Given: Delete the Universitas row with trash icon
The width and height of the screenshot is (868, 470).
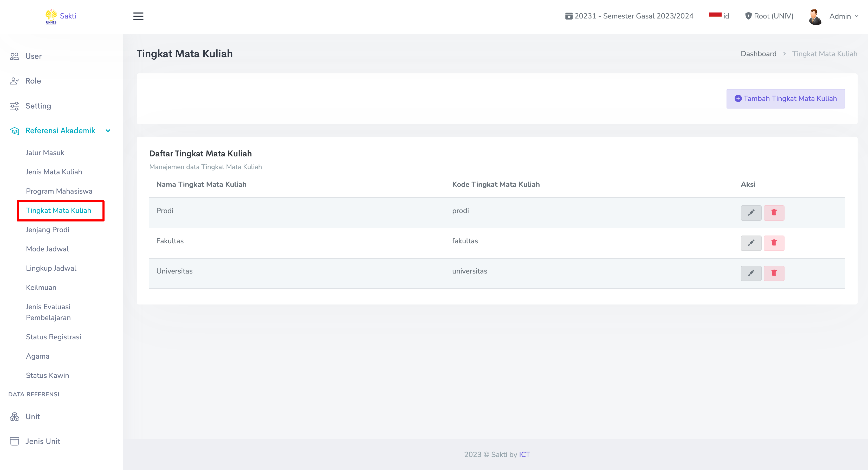Looking at the screenshot, I should click(774, 273).
